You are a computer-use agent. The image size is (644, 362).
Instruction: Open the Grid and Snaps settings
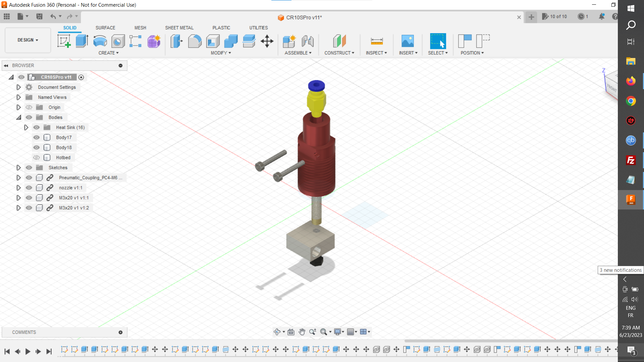coord(351,332)
